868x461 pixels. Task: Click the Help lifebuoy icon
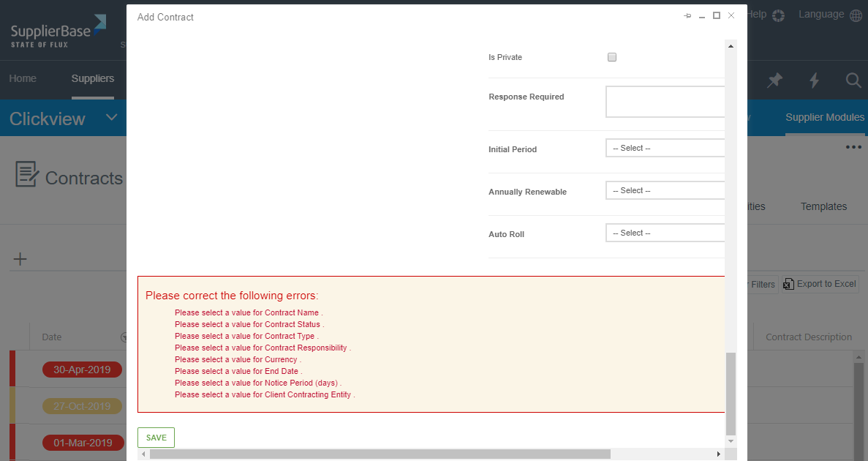(x=778, y=15)
